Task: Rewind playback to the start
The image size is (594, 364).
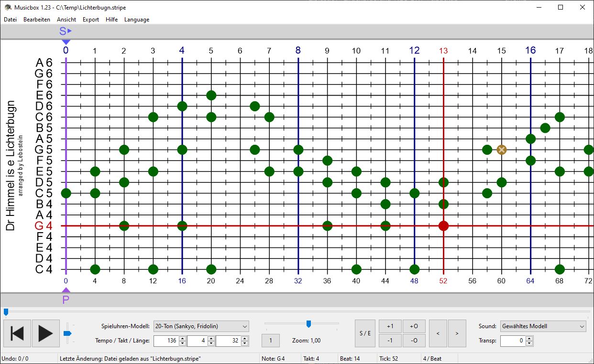Action: 17,333
